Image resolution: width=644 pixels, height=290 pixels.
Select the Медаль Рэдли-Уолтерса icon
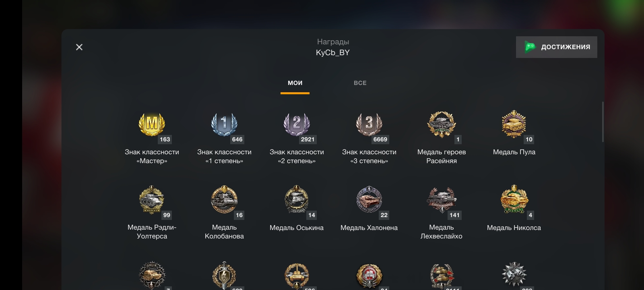coord(152,200)
